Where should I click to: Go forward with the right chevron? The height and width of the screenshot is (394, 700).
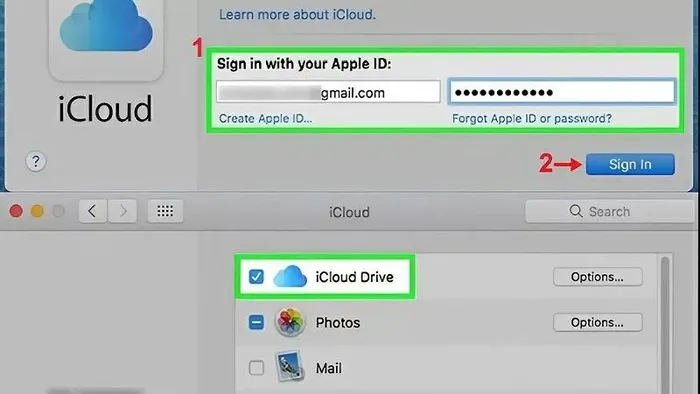[x=122, y=211]
